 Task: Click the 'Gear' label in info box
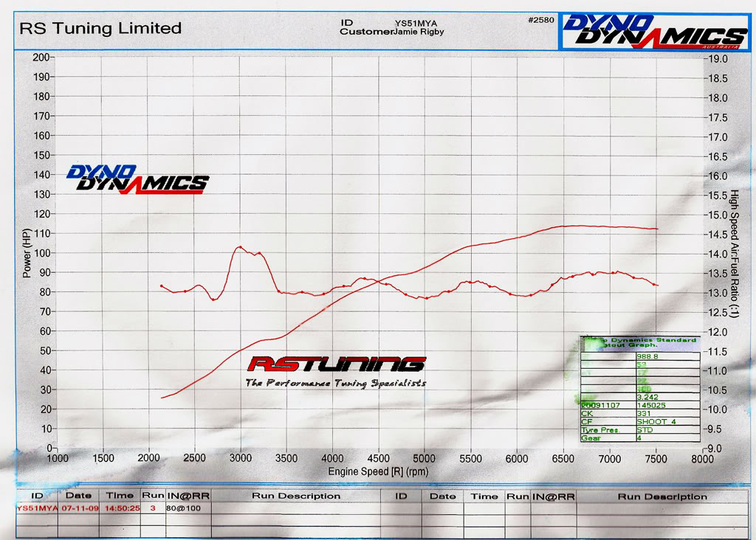(591, 438)
